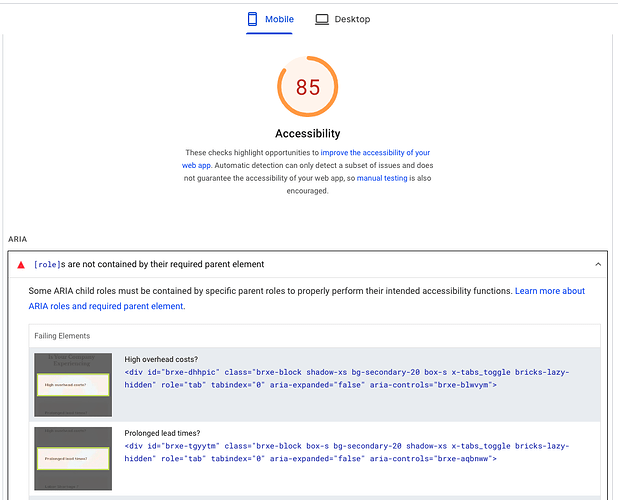Screen dimensions: 618x500
Task: Click the red warning triangle icon
Action: coord(21,265)
